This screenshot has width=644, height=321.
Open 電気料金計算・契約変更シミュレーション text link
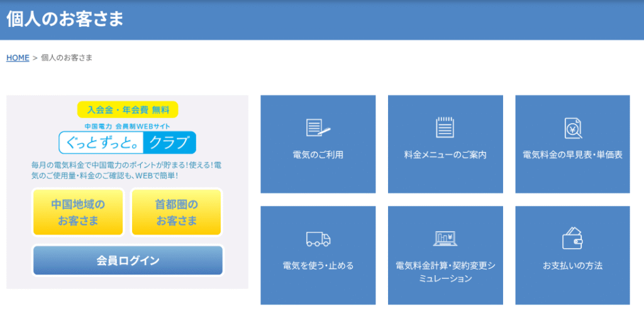445,272
